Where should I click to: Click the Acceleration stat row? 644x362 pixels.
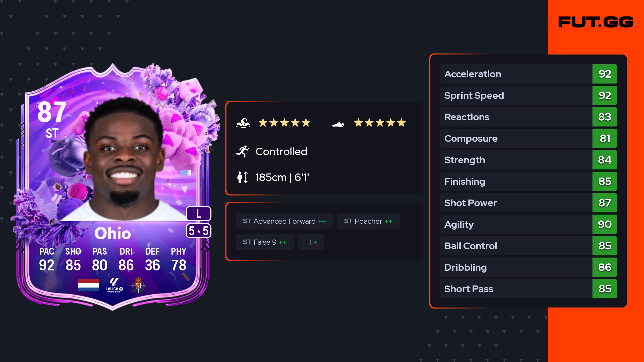click(528, 74)
